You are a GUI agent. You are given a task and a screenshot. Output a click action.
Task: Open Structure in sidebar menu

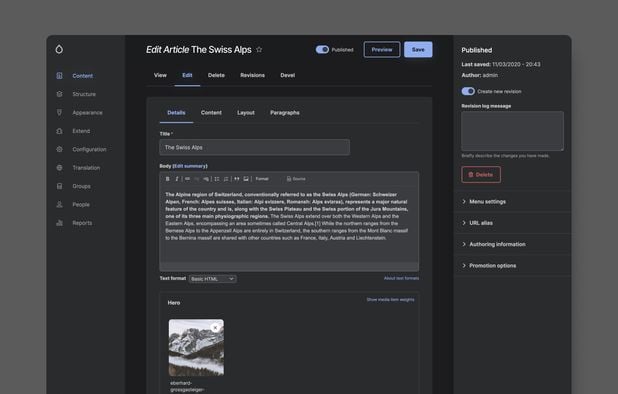pyautogui.click(x=84, y=94)
